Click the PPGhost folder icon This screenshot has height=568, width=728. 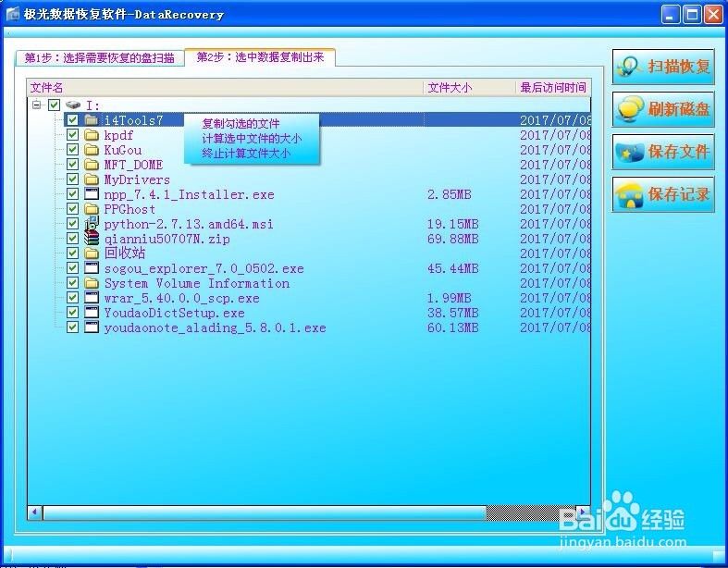point(92,209)
